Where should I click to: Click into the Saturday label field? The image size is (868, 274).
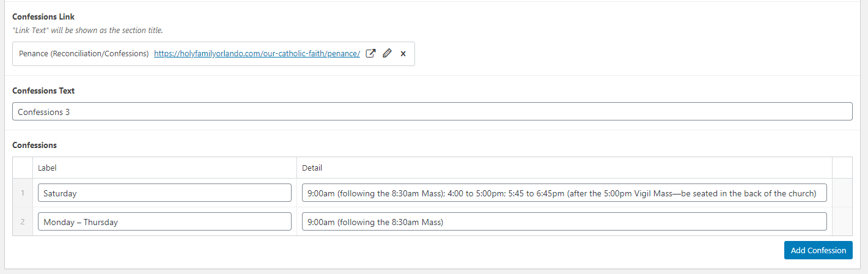click(164, 193)
